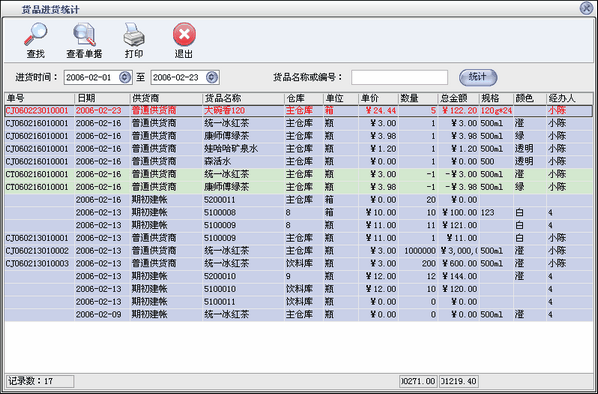Click the 供货商 column header
This screenshot has width=598, height=394.
click(x=166, y=98)
